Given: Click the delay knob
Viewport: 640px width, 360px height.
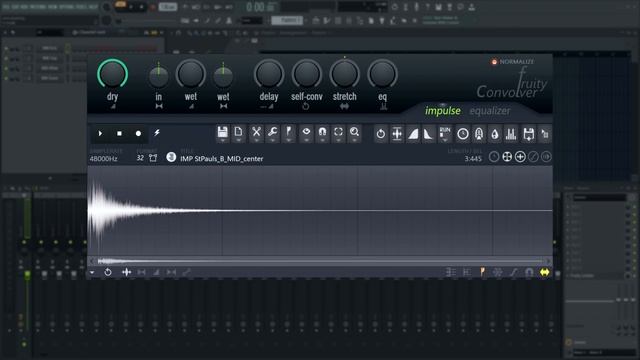Looking at the screenshot, I should 269,74.
